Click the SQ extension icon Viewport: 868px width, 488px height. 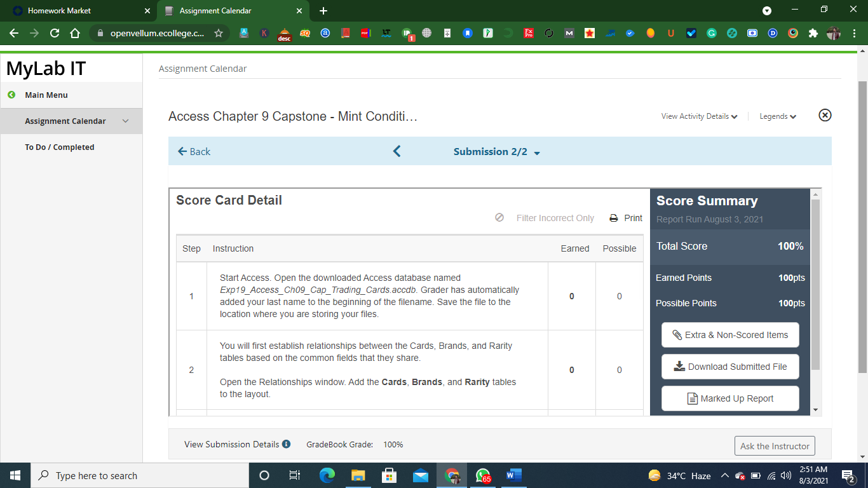305,33
